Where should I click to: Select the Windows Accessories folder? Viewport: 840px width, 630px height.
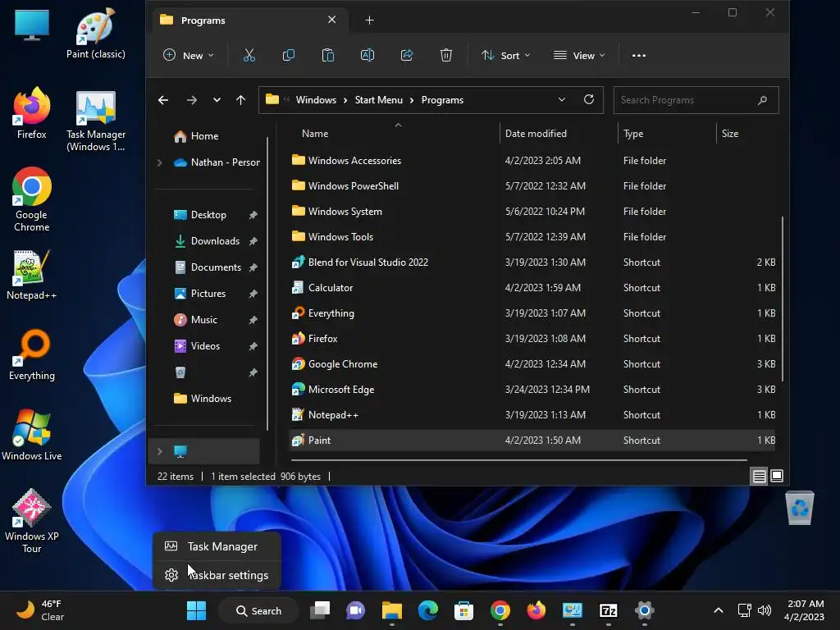[x=532, y=161]
